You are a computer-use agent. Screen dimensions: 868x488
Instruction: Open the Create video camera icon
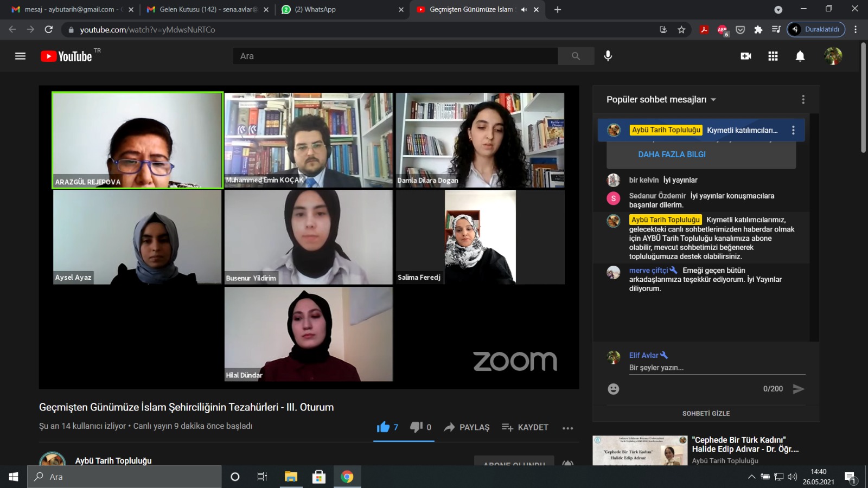click(746, 56)
